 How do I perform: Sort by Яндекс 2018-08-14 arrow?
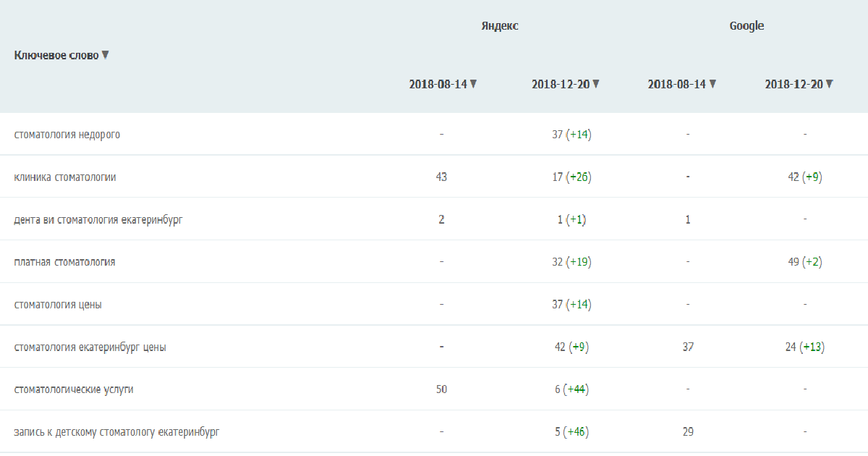(474, 84)
